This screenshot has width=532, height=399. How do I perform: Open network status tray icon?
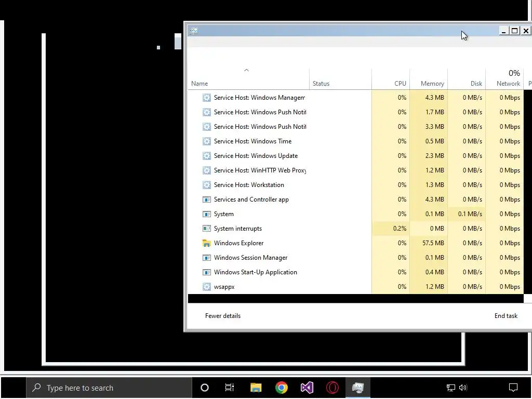tap(450, 388)
